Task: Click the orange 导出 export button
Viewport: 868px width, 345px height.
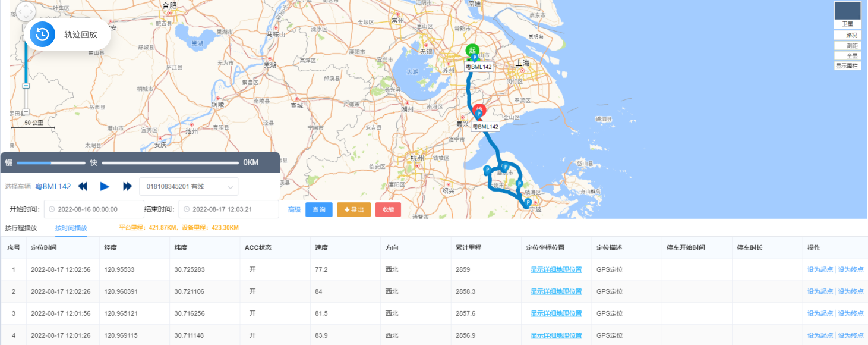Action: point(353,209)
